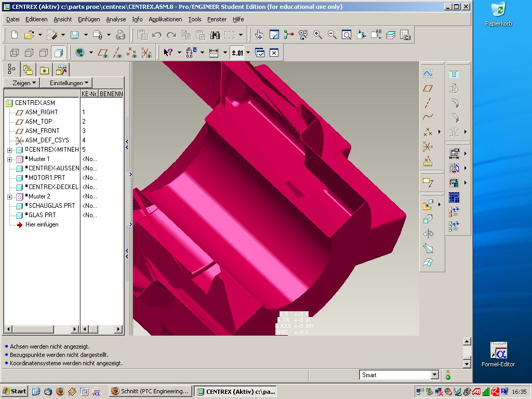Toggle datum points display
532x399 pixels.
pyautogui.click(x=131, y=52)
